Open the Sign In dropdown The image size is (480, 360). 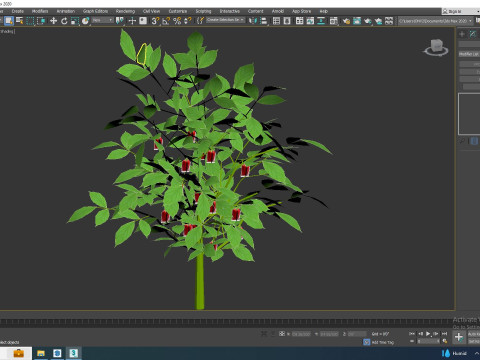461,11
